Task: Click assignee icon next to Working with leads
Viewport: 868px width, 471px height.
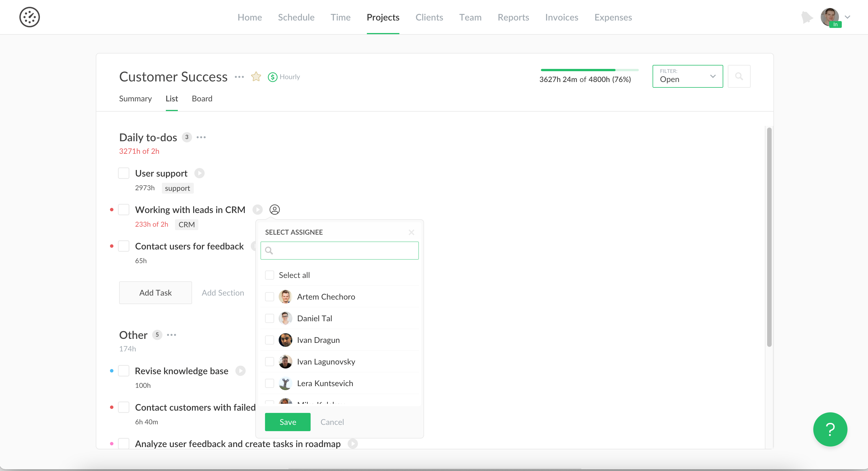Action: coord(274,209)
